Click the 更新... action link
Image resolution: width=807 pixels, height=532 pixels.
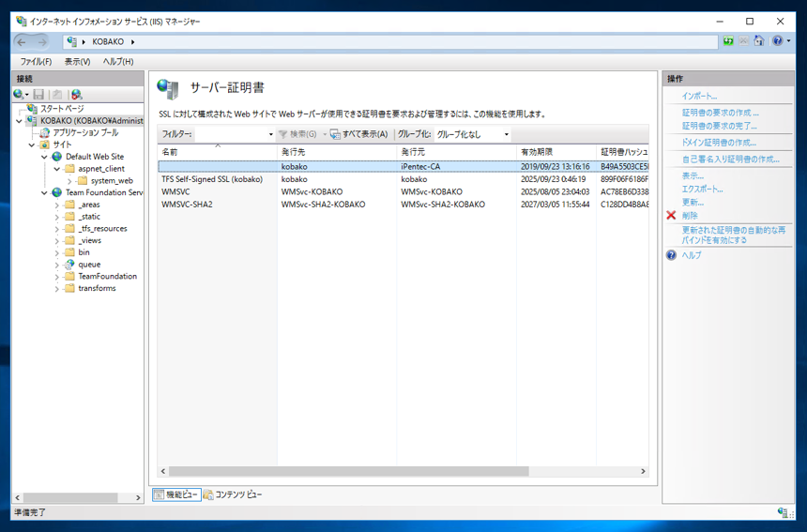click(693, 203)
